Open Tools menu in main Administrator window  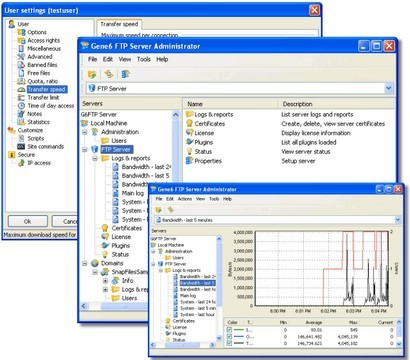[x=144, y=59]
